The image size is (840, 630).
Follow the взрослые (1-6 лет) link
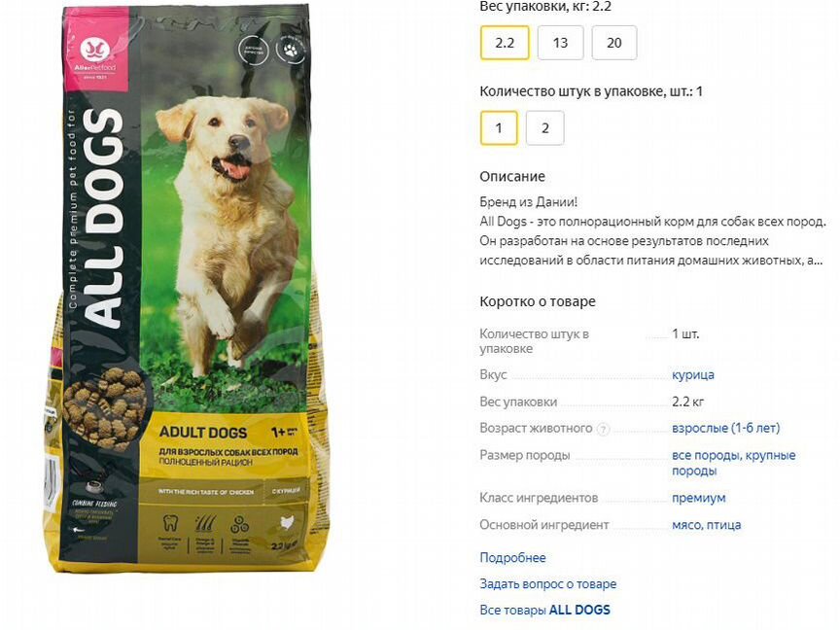(726, 428)
